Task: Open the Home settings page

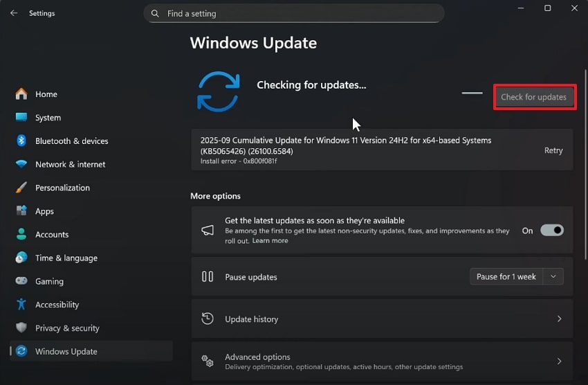Action: 91,93
